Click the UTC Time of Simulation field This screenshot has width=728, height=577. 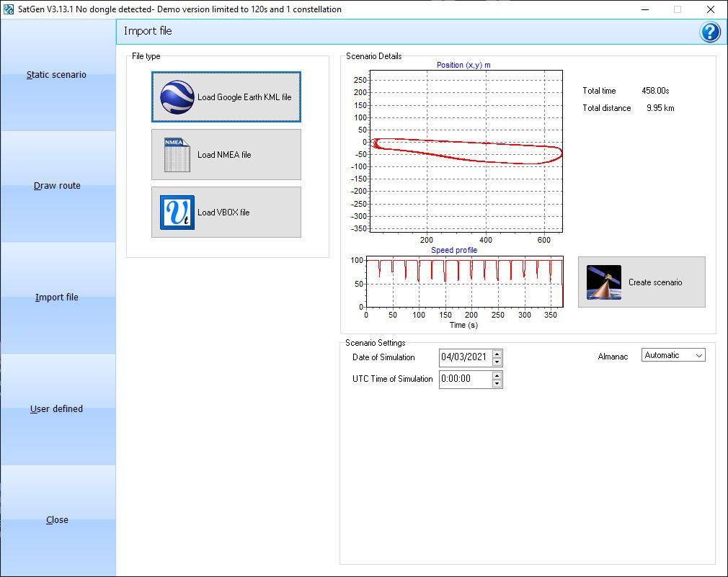coord(465,379)
